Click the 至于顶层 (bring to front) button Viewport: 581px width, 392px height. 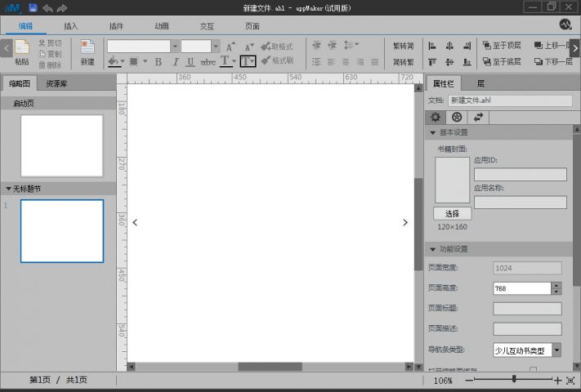tap(501, 47)
